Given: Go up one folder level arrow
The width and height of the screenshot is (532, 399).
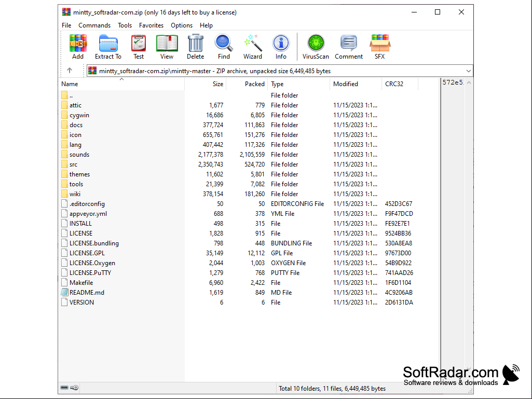Looking at the screenshot, I should [70, 71].
